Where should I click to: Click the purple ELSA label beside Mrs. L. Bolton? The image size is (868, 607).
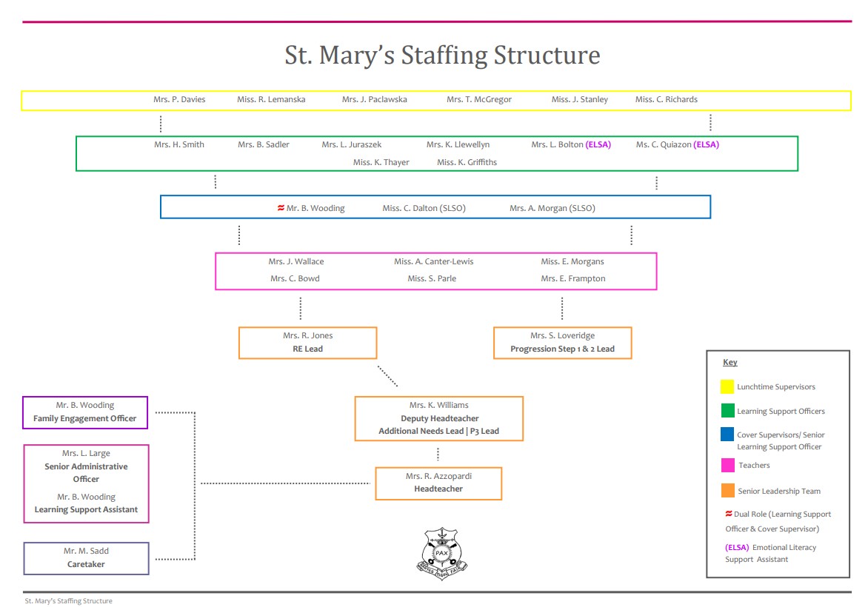click(598, 145)
